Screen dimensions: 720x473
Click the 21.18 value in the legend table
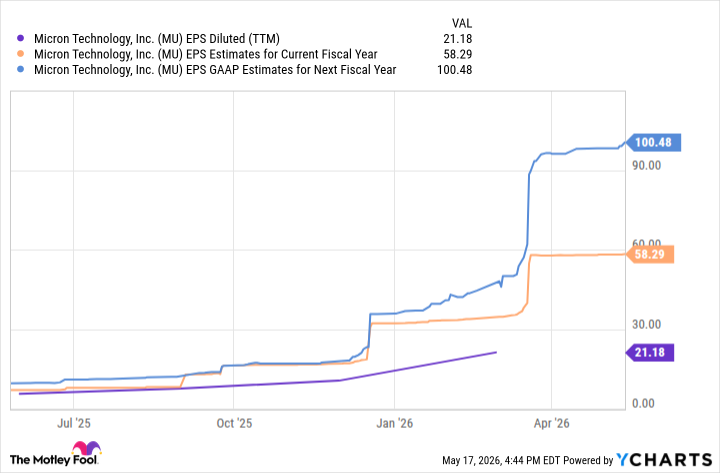coord(457,39)
